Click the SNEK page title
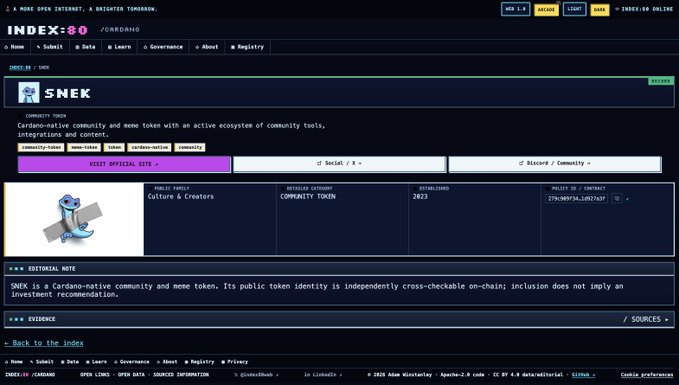Screen dimensions: 679x385 [68, 93]
